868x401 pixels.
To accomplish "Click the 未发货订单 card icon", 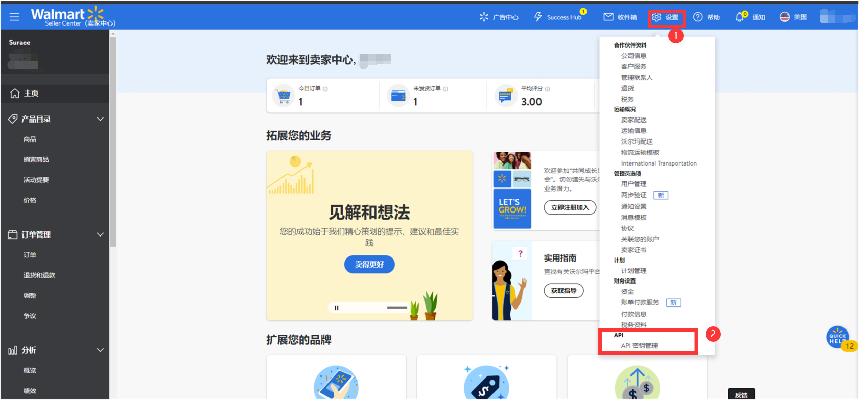I will tap(398, 96).
